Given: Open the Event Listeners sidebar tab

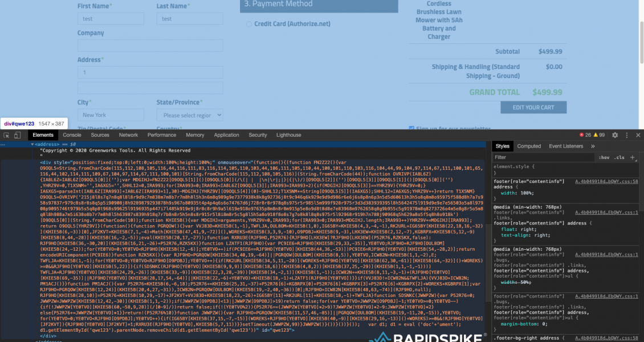Looking at the screenshot, I should click(x=566, y=146).
